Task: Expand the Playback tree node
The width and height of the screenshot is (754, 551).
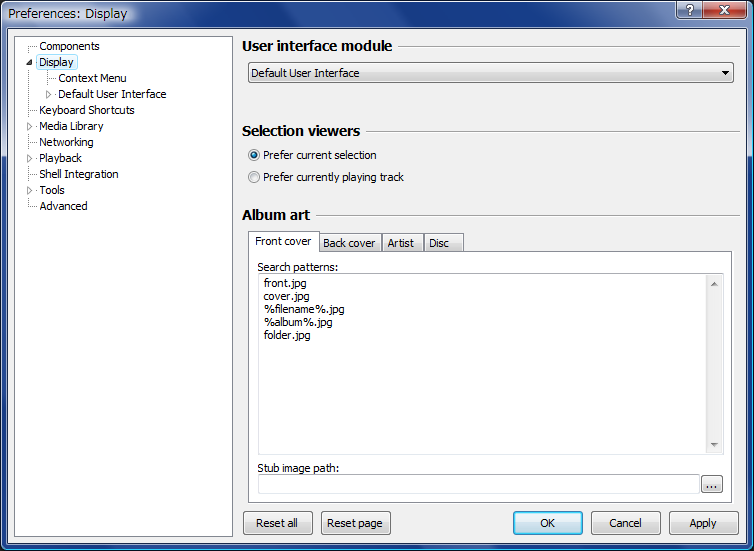Action: click(29, 158)
